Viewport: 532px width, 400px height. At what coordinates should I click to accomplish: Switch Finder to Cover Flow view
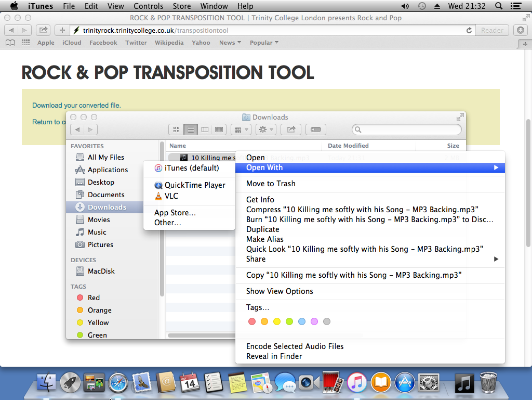coord(219,130)
